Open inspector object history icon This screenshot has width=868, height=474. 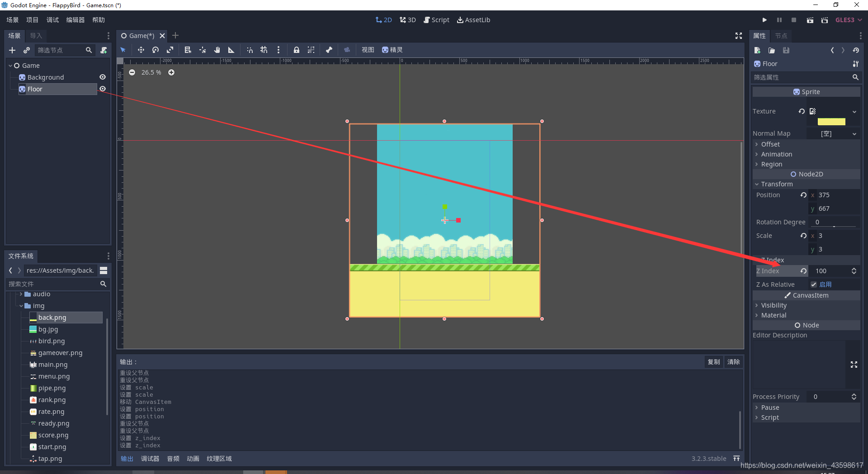click(856, 50)
